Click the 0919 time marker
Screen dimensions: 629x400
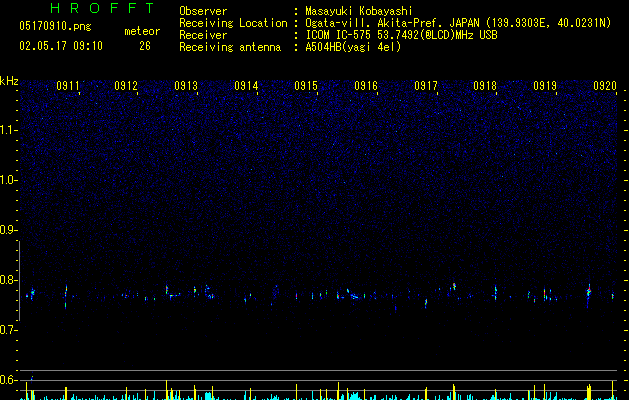click(545, 86)
